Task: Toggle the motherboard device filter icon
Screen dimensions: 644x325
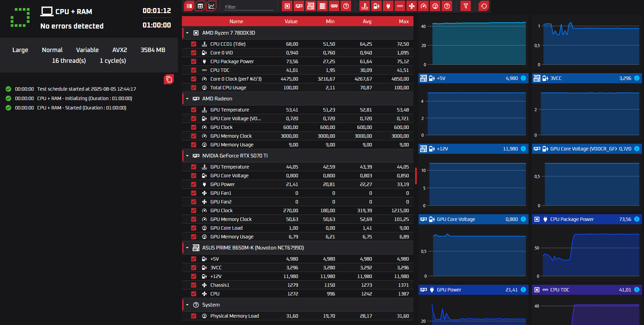Action: coord(311,6)
